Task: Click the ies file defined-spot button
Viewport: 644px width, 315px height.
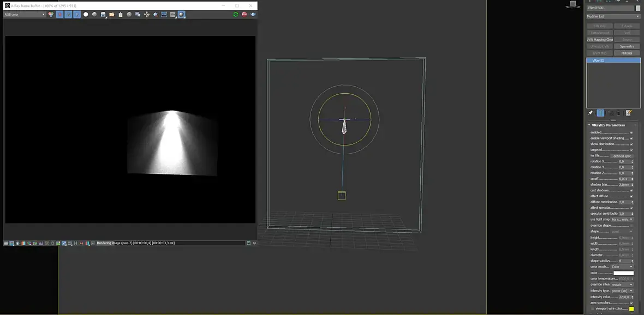Action: (622, 156)
